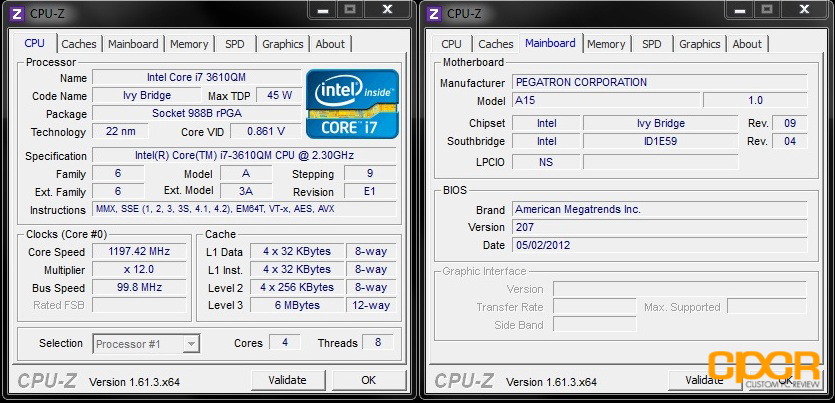Click the Core Speed value '1197.42 MHz'
Screen dimensions: 835x403
140,251
